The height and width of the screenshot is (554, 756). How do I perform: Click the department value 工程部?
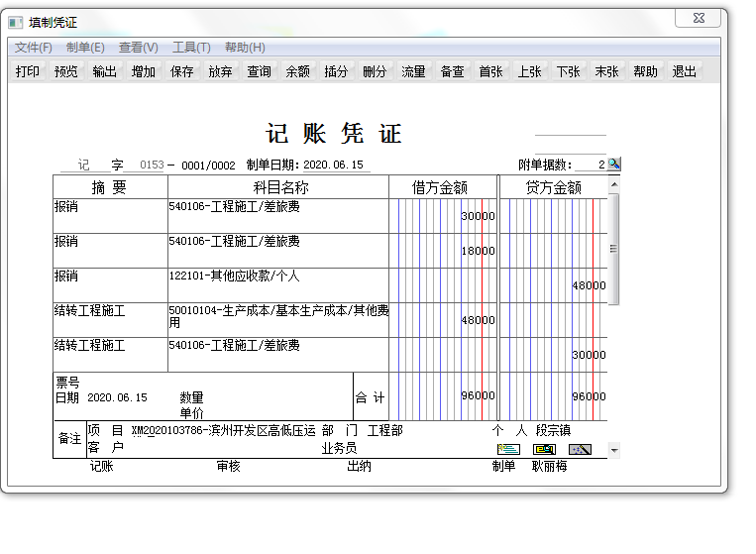coord(384,430)
